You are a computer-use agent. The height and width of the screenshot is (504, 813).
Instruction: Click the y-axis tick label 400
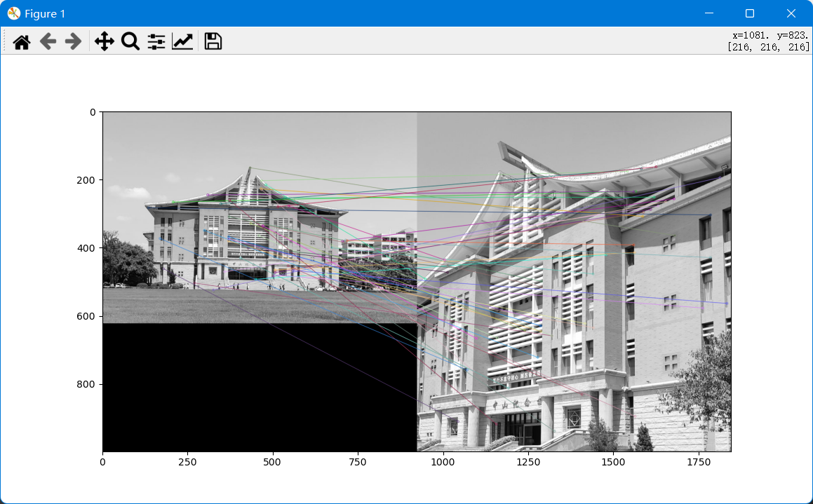click(86, 248)
